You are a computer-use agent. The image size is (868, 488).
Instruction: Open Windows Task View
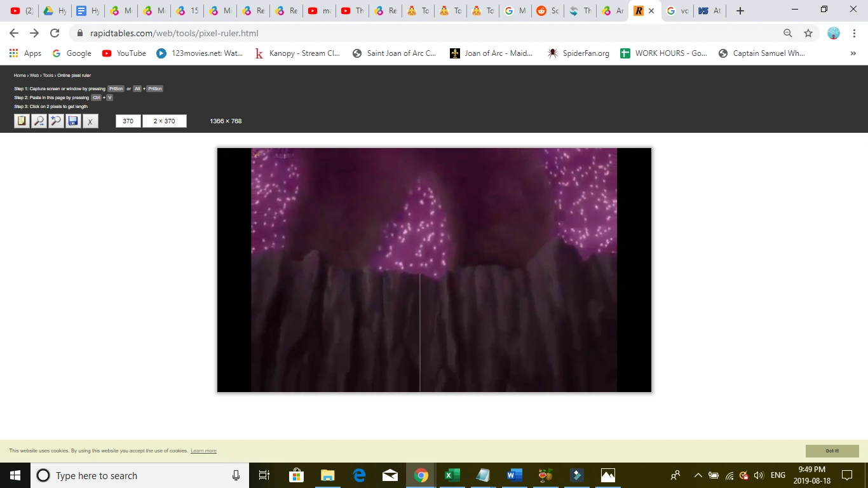pos(264,475)
